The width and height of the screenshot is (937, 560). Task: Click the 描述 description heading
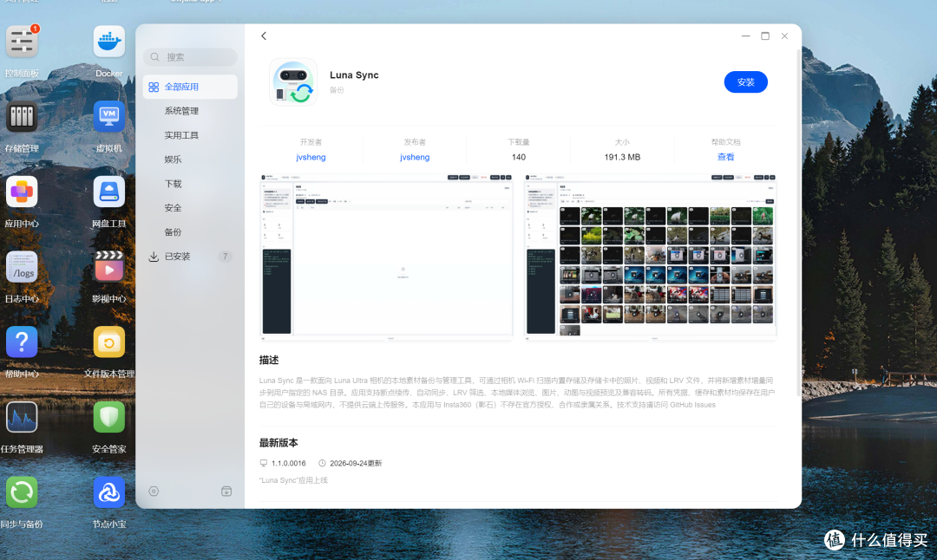[x=269, y=360]
